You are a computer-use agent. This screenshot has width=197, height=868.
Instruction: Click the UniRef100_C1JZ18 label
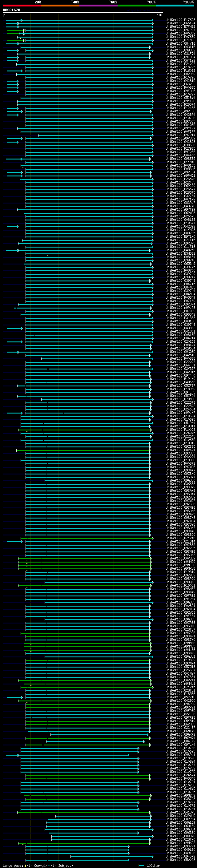coord(180,247)
